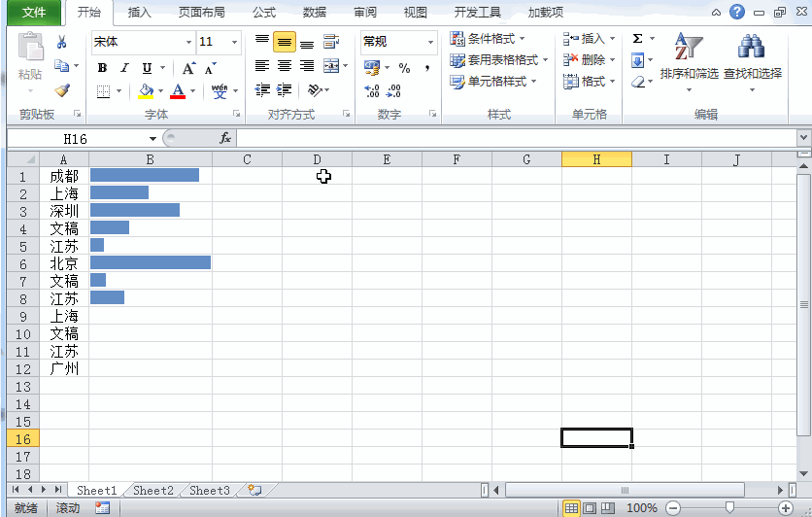Switch to Sheet3 worksheet tab

pyautogui.click(x=209, y=490)
